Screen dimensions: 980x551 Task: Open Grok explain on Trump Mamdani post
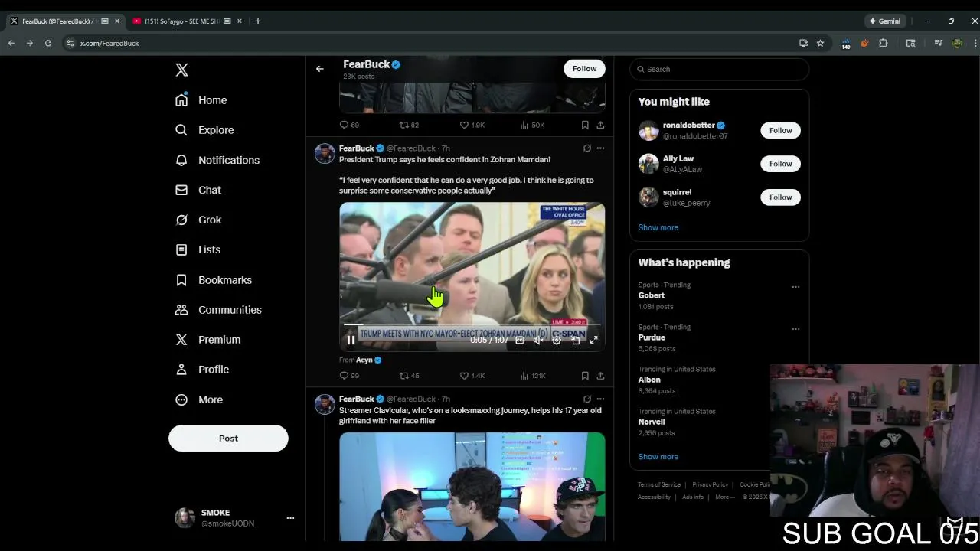point(587,148)
